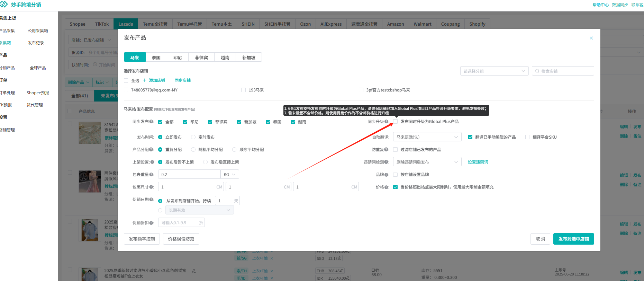Switch to the 印尼 site tab
The width and height of the screenshot is (644, 281).
178,58
